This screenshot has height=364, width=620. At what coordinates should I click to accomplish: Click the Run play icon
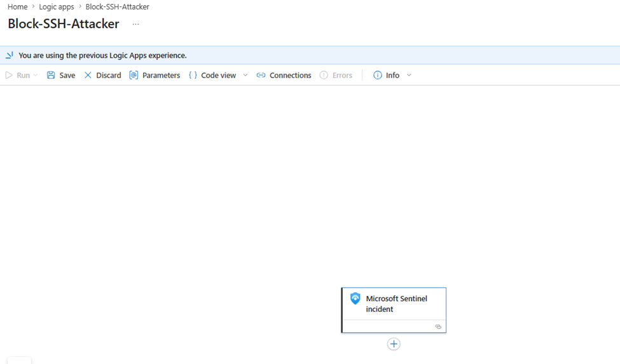(x=9, y=75)
